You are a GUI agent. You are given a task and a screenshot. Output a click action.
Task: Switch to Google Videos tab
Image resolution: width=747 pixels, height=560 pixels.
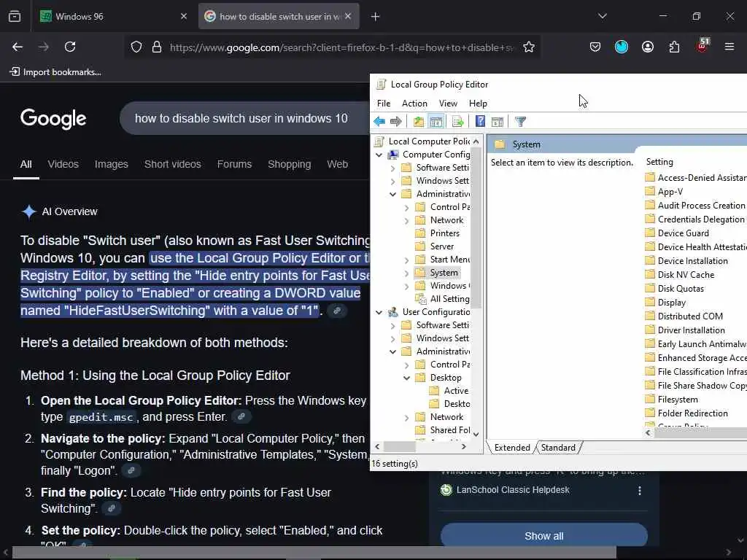point(63,164)
